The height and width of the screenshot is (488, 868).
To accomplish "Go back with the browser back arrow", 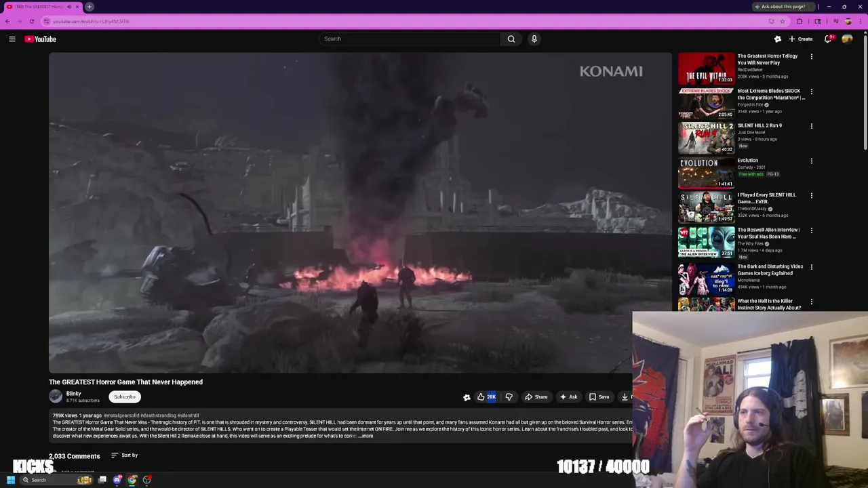I will click(x=7, y=21).
